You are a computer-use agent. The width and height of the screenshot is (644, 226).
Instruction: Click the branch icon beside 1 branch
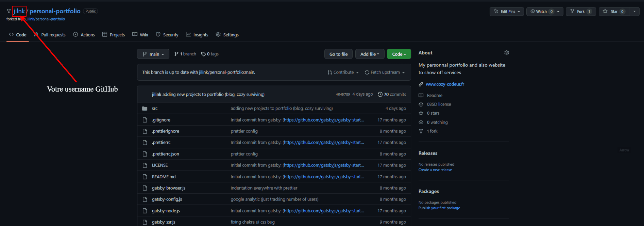coord(176,54)
